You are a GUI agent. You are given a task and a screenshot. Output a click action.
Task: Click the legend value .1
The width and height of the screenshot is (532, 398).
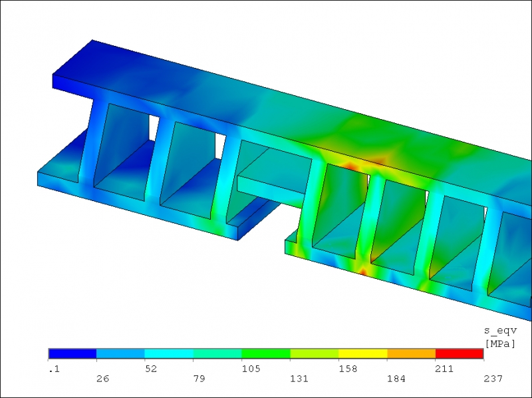[55, 369]
